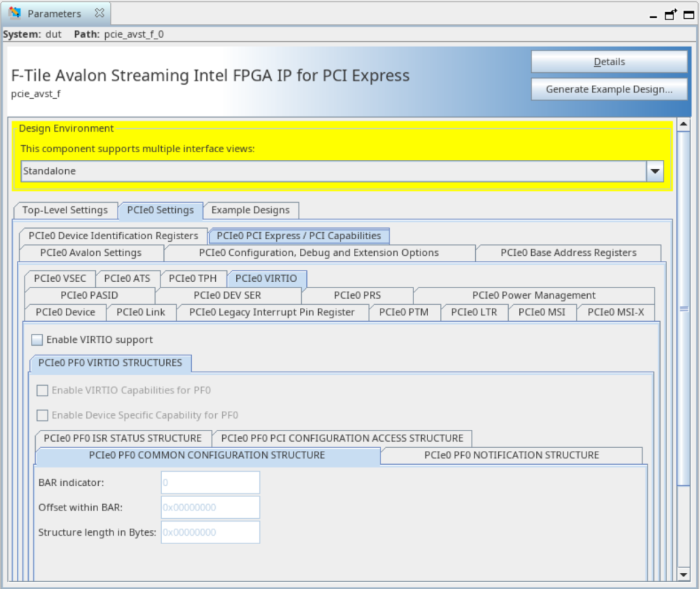Click the BAR indicator input field
The width and height of the screenshot is (700, 589).
210,482
